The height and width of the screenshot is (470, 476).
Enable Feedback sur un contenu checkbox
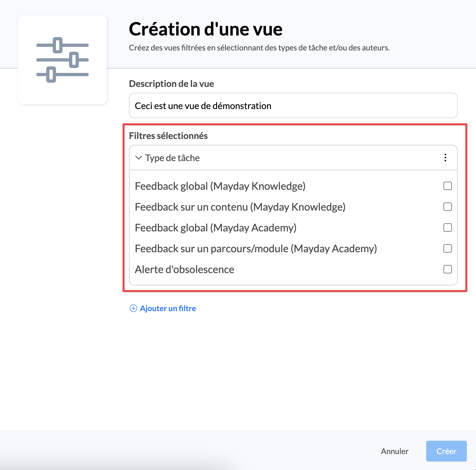coord(448,207)
